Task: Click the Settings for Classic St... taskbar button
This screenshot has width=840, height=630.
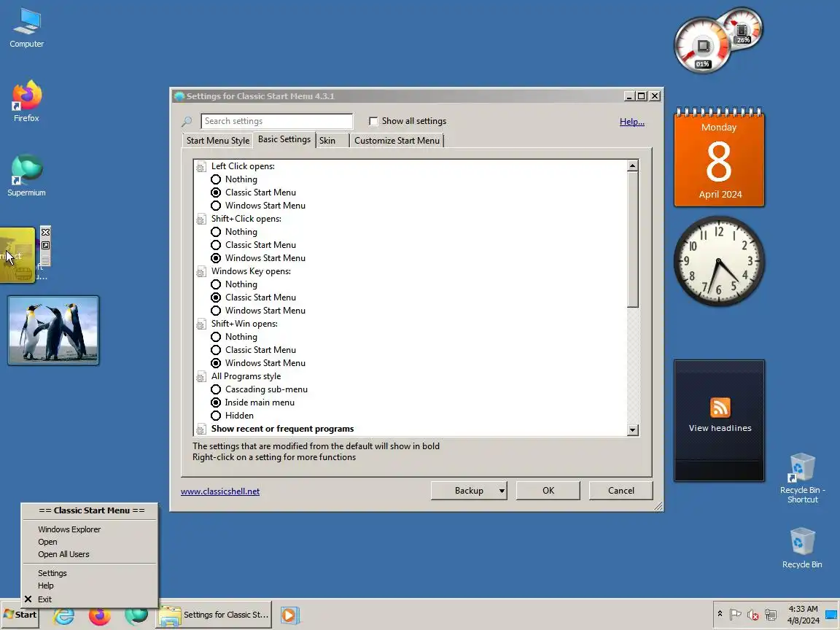Action: coord(213,615)
